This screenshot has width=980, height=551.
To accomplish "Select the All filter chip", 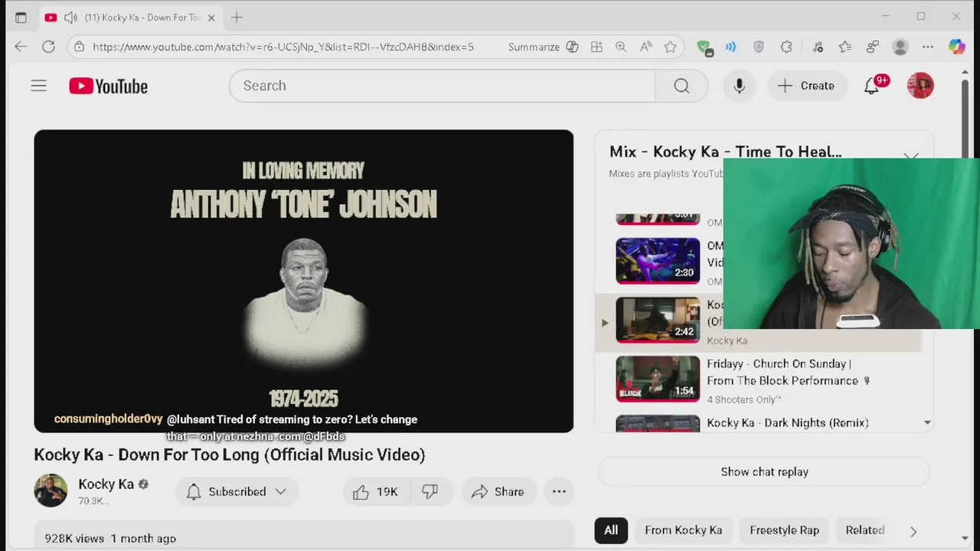I will pyautogui.click(x=611, y=530).
